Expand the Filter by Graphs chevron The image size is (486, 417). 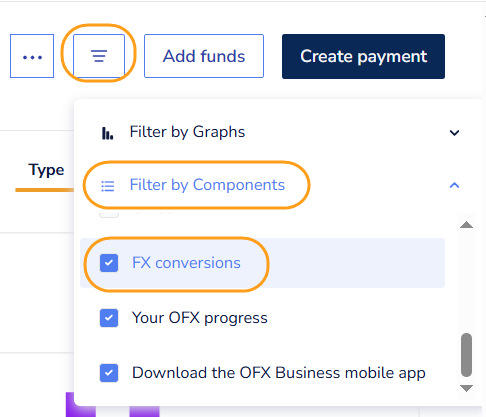[x=454, y=133]
